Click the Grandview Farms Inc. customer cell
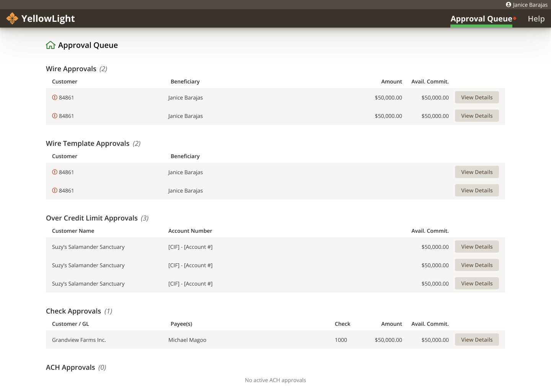Viewport: 551px width, 392px height. (79, 340)
